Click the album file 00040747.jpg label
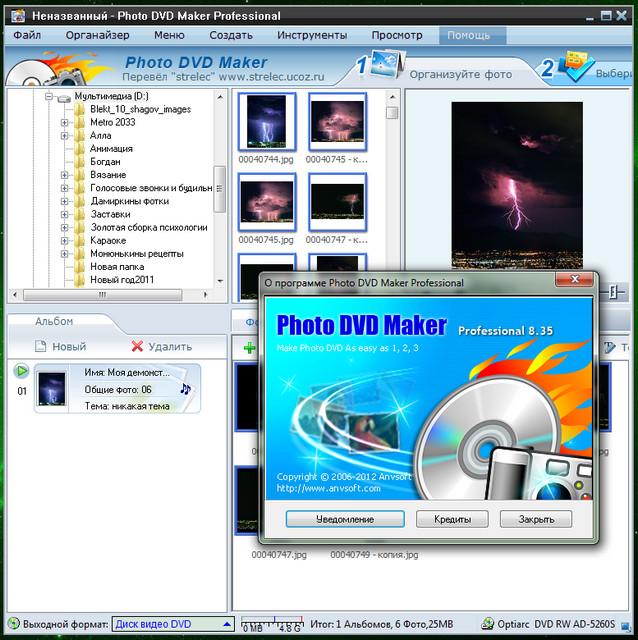Screen dimensions: 638x640 [x=279, y=555]
